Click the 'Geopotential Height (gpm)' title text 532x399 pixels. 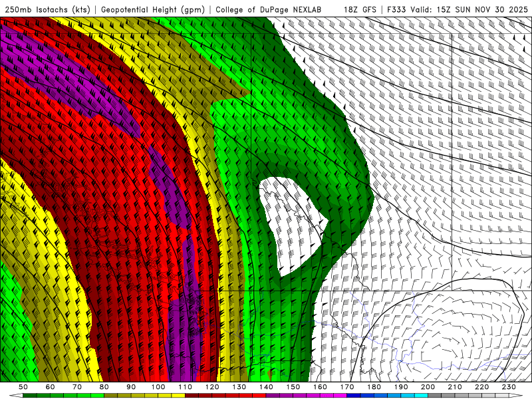[153, 9]
